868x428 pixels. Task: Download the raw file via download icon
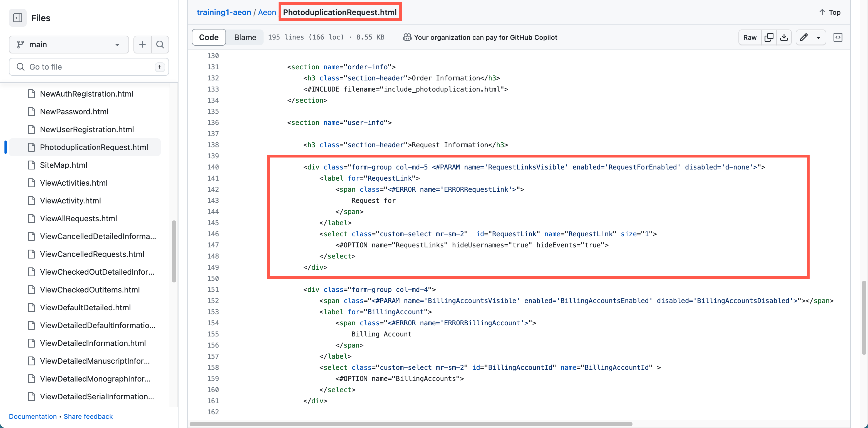point(784,37)
